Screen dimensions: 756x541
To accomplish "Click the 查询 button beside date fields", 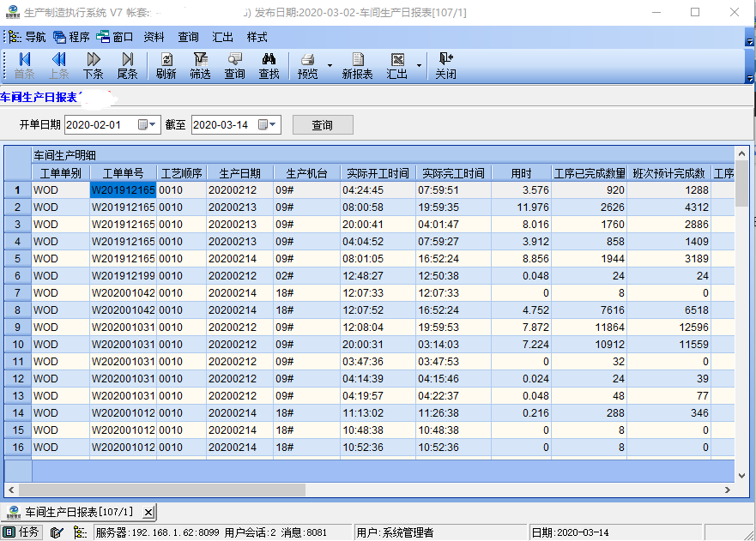I will (323, 125).
